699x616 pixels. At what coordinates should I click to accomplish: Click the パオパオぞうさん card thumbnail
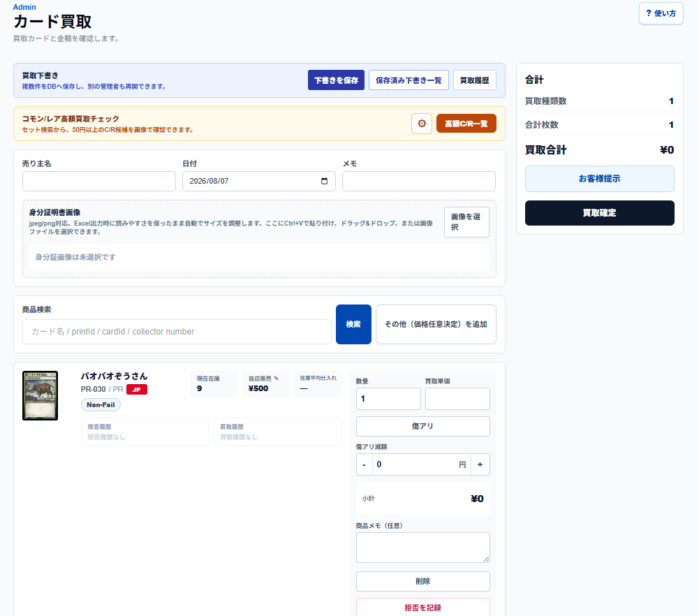[x=40, y=395]
